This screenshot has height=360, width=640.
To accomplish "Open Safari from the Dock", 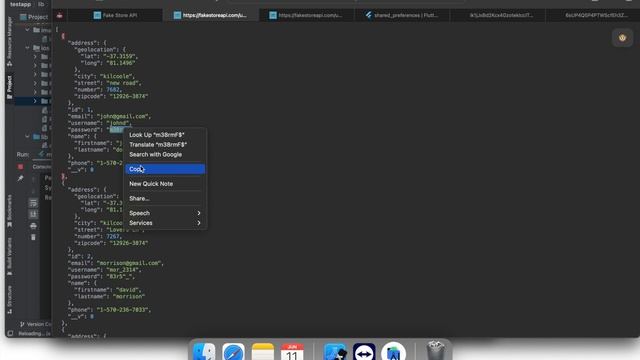I will coord(233,352).
